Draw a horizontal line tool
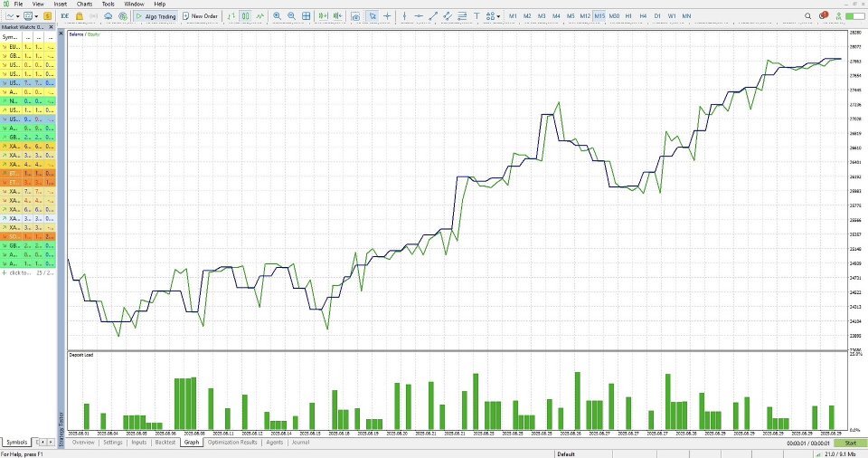Viewport: 868px width, 458px height. click(419, 16)
